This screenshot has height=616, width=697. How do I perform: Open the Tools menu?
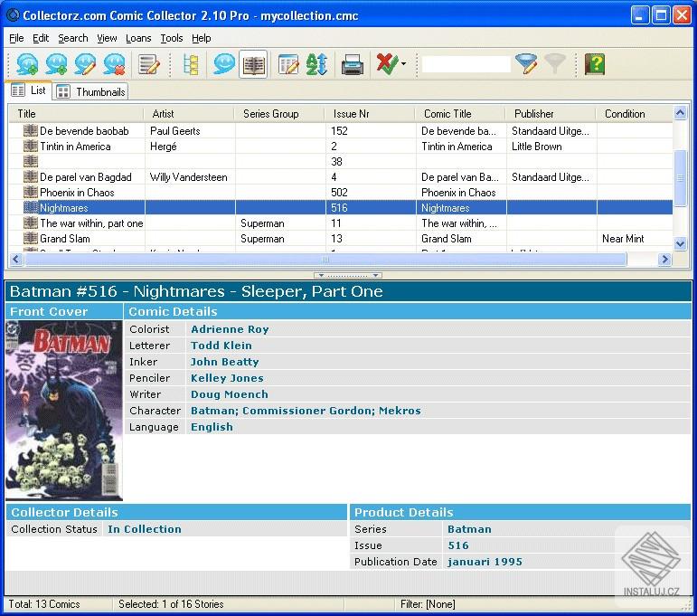(x=172, y=38)
